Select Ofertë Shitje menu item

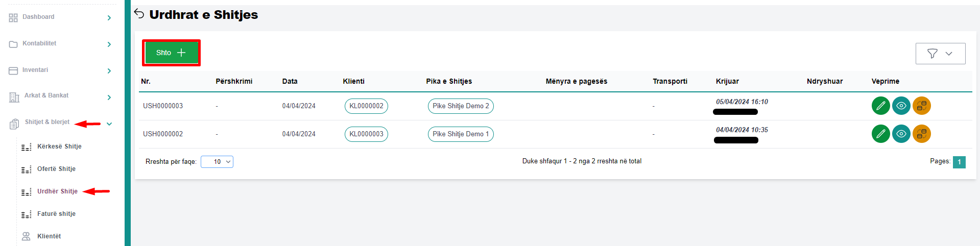click(x=56, y=169)
